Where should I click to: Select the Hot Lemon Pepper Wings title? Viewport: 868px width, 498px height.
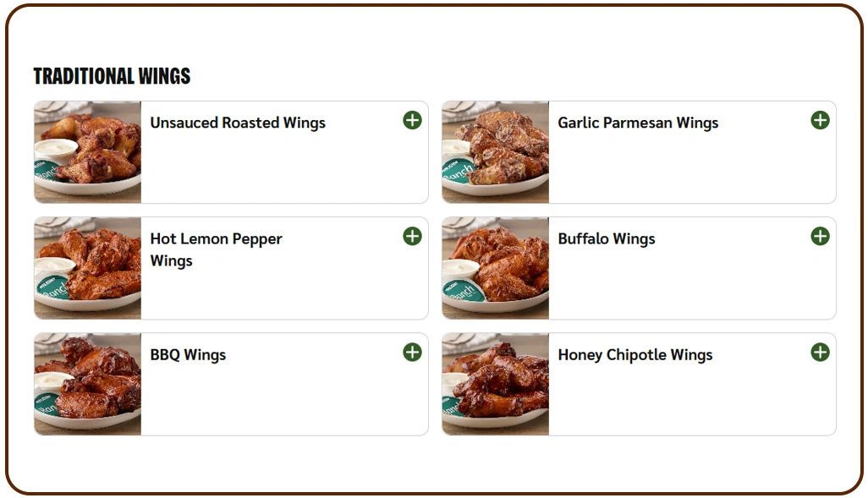tap(216, 249)
